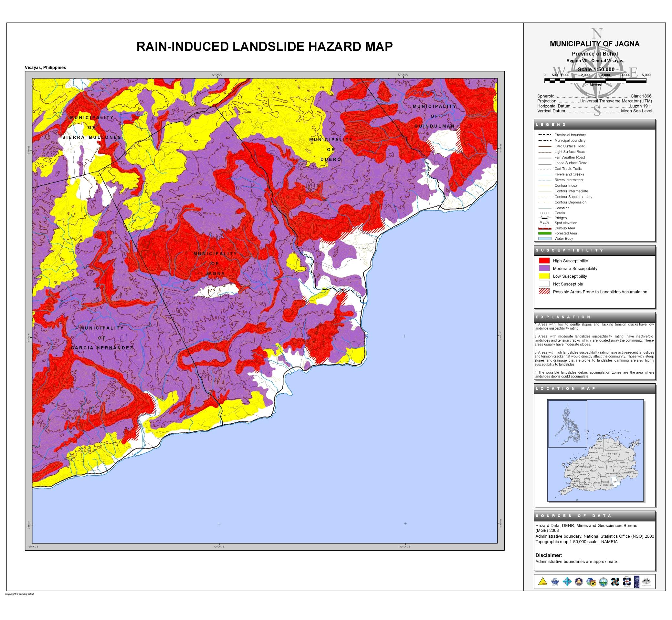
Task: Click the Australian Government coat of arms logo
Action: (646, 581)
